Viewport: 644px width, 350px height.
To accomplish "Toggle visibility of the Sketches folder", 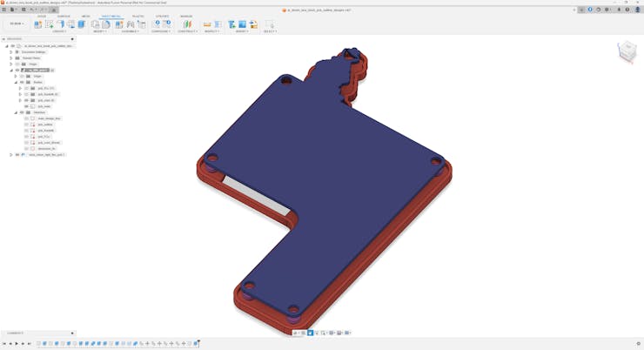I will click(21, 112).
